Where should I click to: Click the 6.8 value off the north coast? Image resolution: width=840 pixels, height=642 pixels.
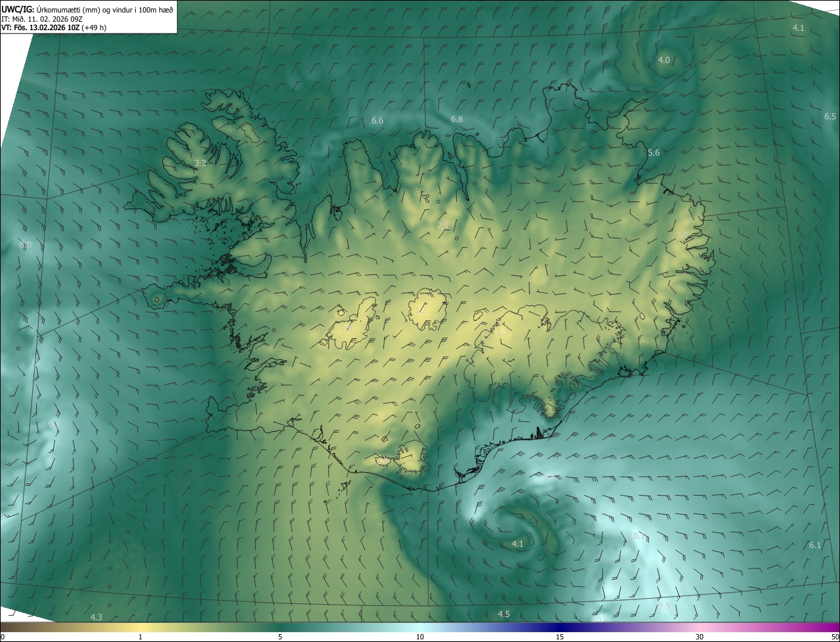click(457, 119)
